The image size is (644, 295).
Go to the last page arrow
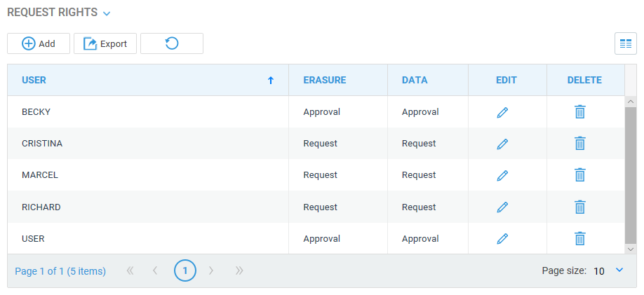[239, 270]
